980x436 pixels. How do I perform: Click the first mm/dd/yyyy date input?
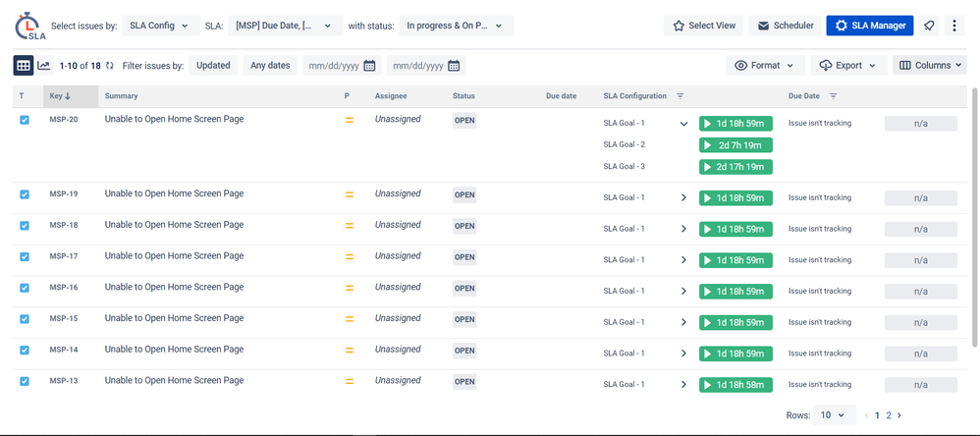pos(342,66)
